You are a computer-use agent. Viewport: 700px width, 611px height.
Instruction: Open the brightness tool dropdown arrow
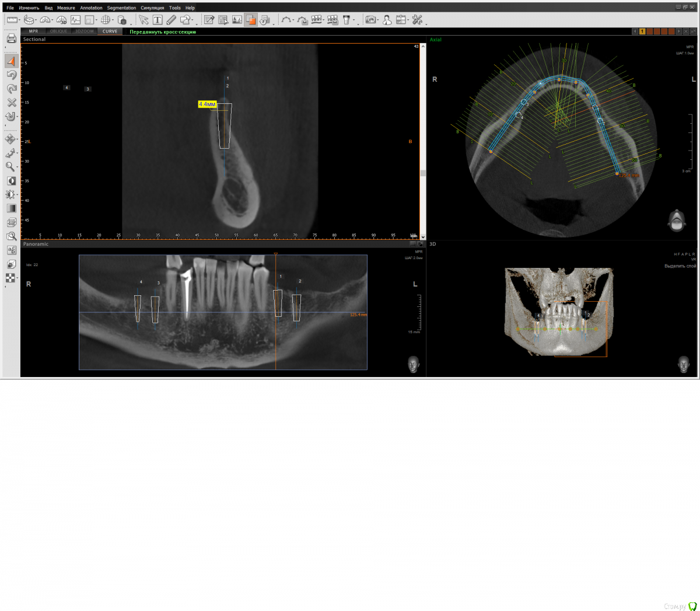(18, 195)
